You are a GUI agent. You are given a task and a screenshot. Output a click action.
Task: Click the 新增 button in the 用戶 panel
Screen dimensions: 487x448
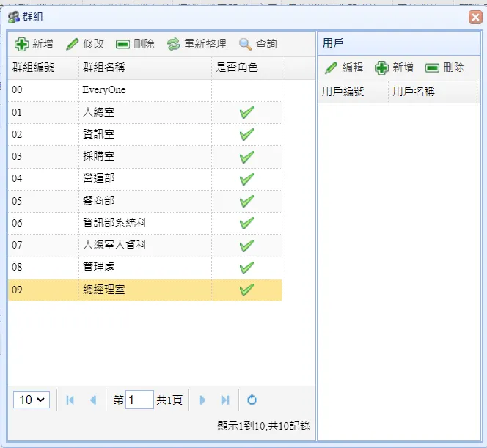[394, 67]
